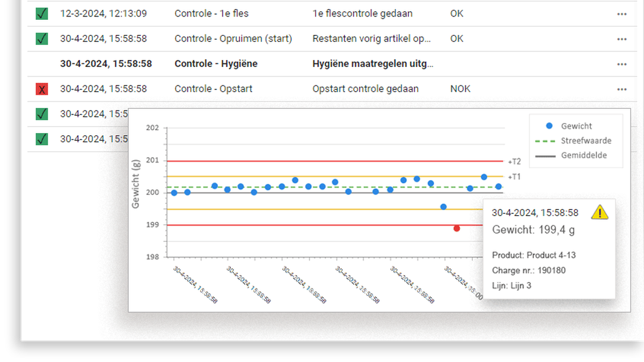Click 'Hygiëne maatregelen uitg…' description

tap(373, 64)
